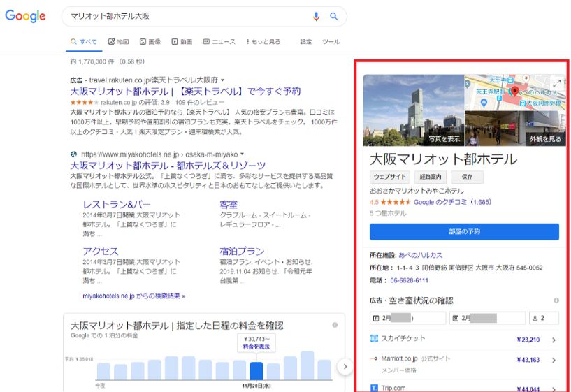The width and height of the screenshot is (571, 392).
Task: Open the 客室 sitelink
Action: click(229, 205)
